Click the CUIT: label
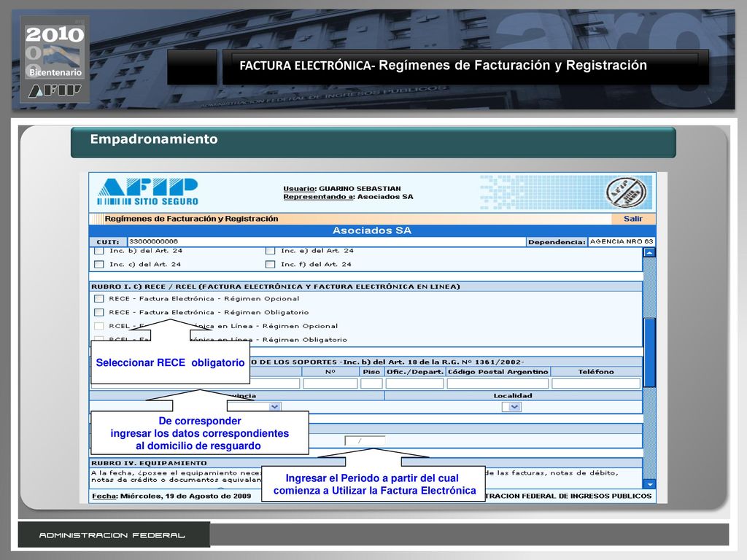Viewport: 747px width, 560px height. (108, 242)
